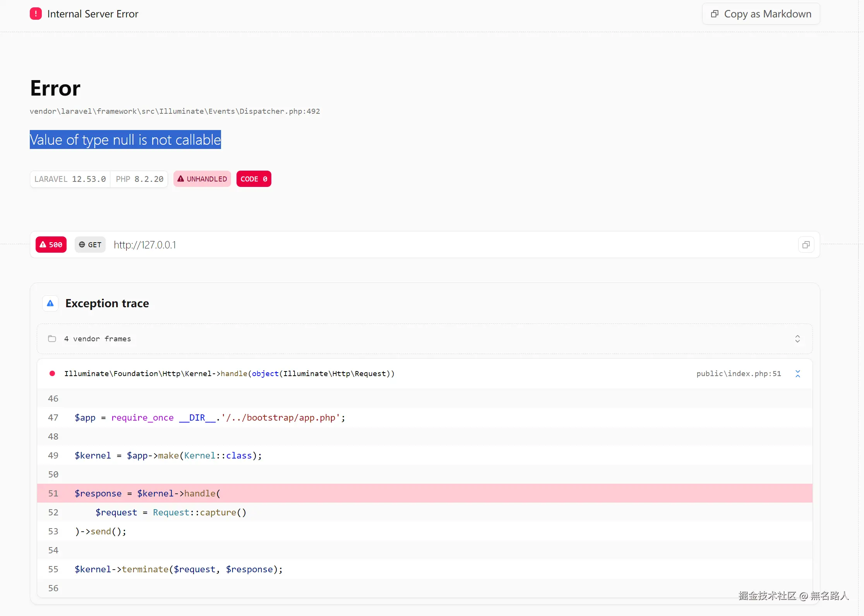
Task: Click the red 500 status badge
Action: point(51,245)
